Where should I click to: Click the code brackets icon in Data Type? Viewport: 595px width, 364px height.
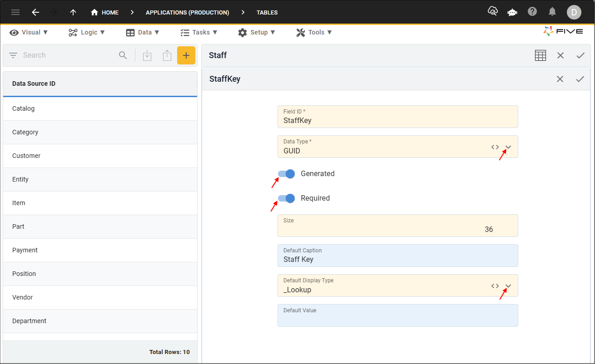click(495, 147)
